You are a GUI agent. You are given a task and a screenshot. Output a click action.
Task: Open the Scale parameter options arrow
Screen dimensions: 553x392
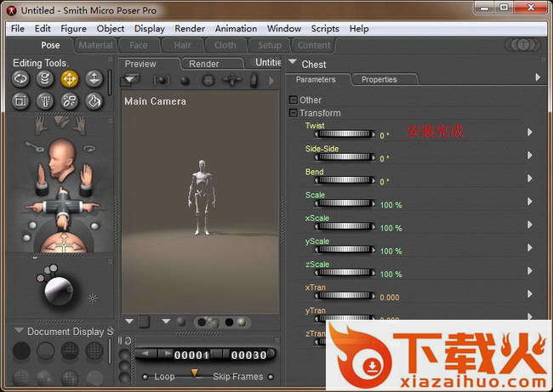click(530, 202)
